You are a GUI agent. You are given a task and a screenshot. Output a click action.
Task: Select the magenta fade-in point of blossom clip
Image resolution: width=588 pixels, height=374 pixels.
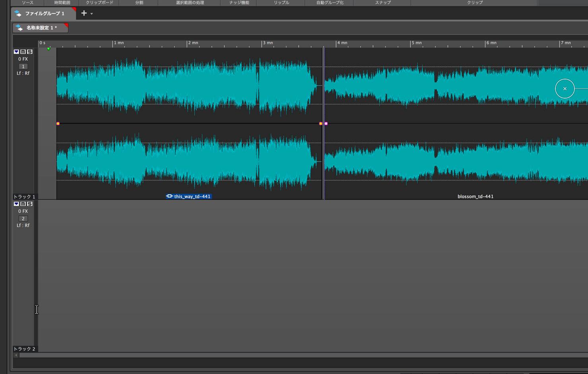(326, 124)
